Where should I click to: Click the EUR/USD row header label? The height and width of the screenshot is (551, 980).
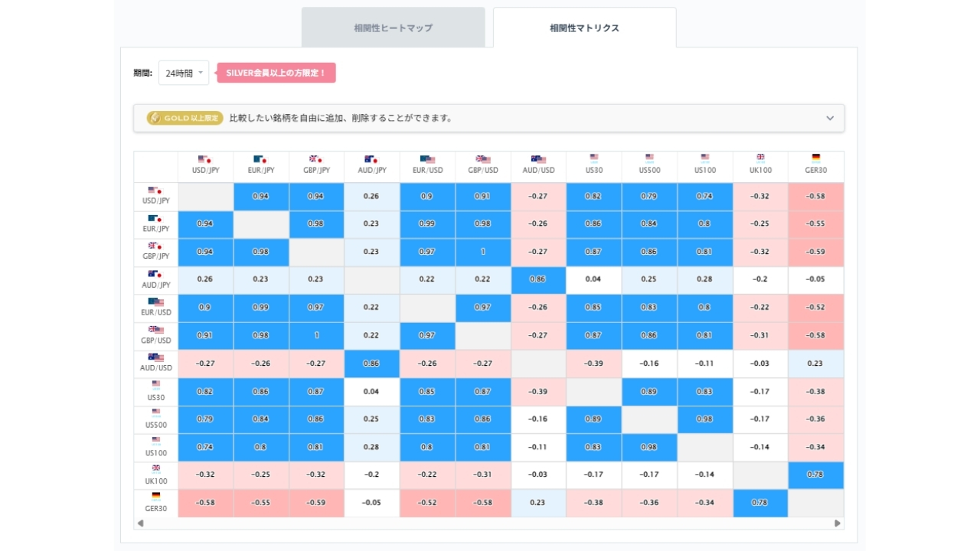pyautogui.click(x=155, y=312)
